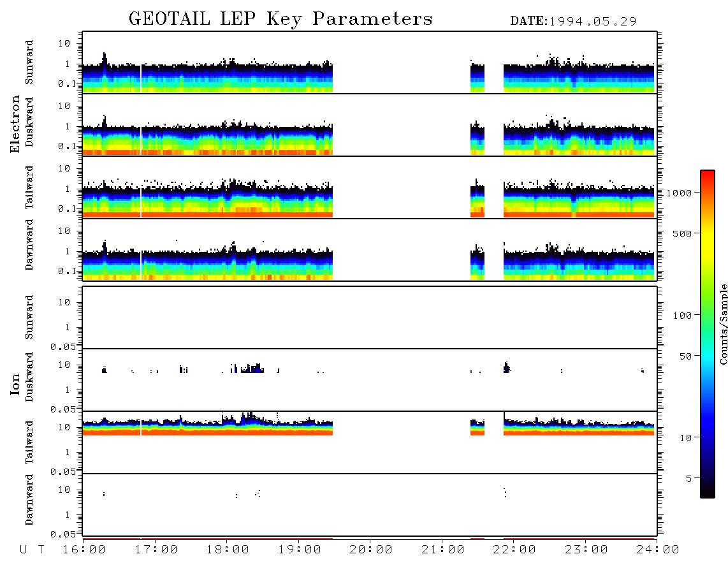Select the Ion 'Tailward' axis label
The width and height of the screenshot is (728, 561).
pyautogui.click(x=29, y=442)
